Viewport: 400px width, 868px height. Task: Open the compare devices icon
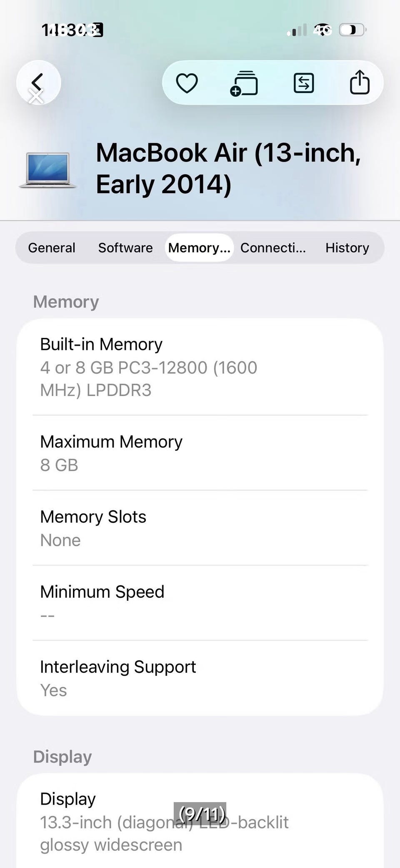pos(304,83)
